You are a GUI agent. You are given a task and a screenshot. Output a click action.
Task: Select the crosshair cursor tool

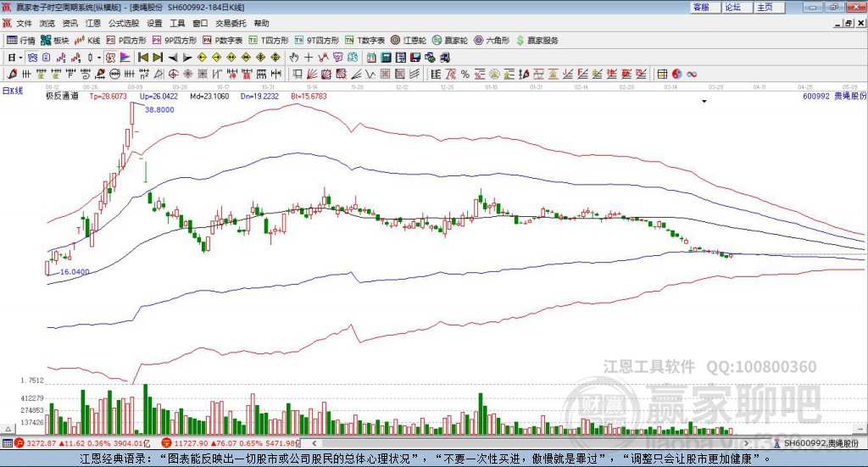click(x=309, y=58)
